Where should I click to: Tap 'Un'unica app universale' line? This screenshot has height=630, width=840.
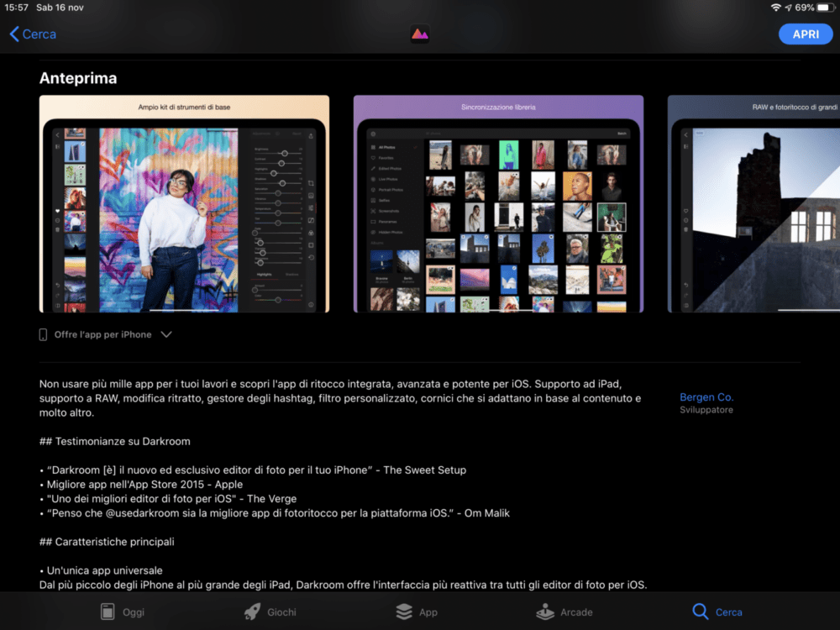click(x=101, y=570)
